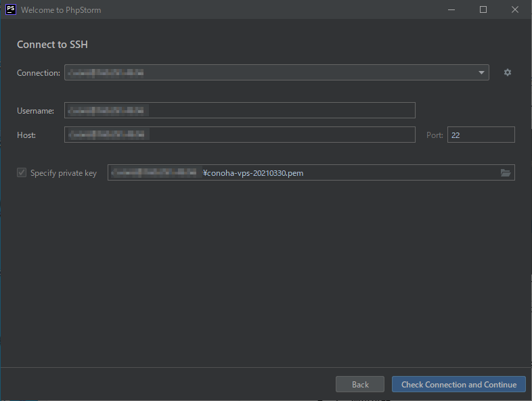Viewport: 532px width, 401px height.
Task: Click the 'Connection:' label
Action: (39, 72)
